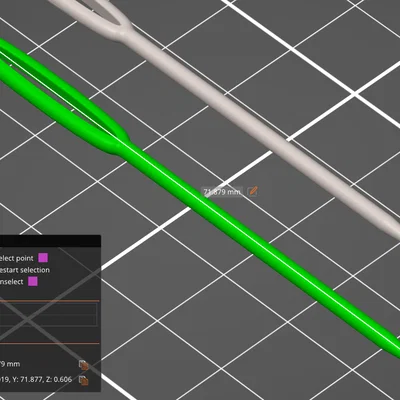The image size is (400, 400).
Task: Click the 'select point' label text
Action: click(17, 258)
